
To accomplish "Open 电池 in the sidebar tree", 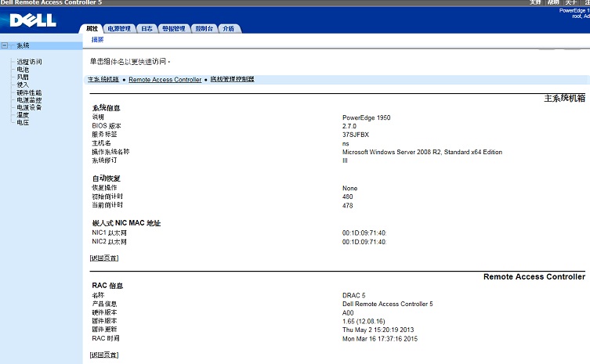I will [23, 69].
